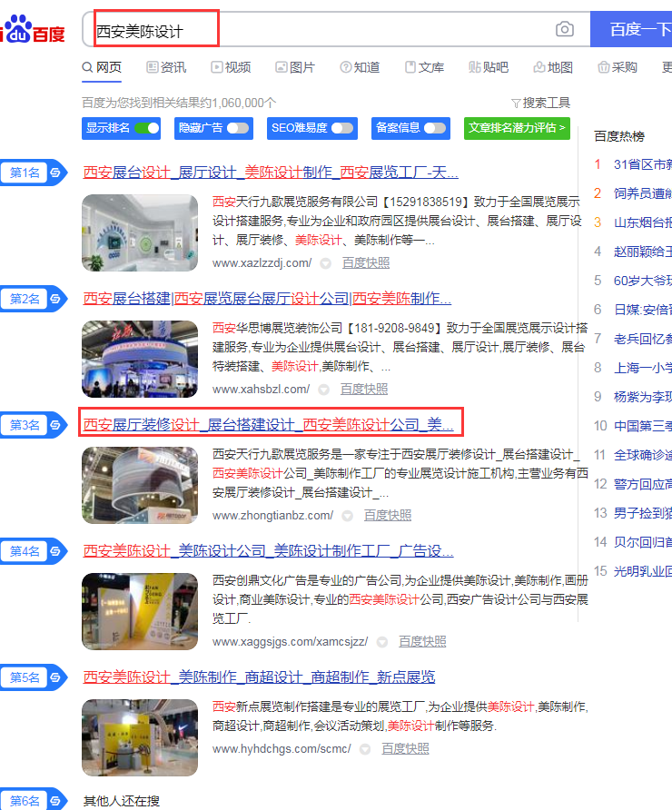
Task: Click the rank icon beside 第1名 badge
Action: (x=55, y=173)
